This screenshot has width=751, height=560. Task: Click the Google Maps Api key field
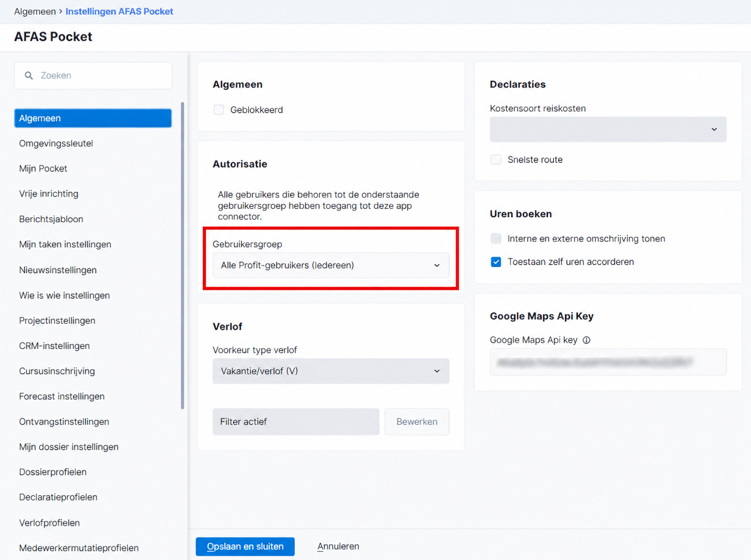[x=608, y=362]
